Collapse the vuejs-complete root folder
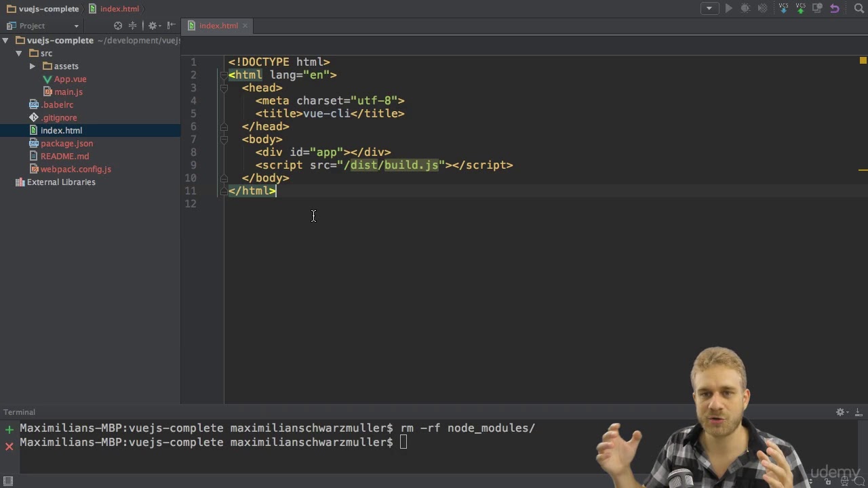This screenshot has height=488, width=868. click(x=5, y=41)
